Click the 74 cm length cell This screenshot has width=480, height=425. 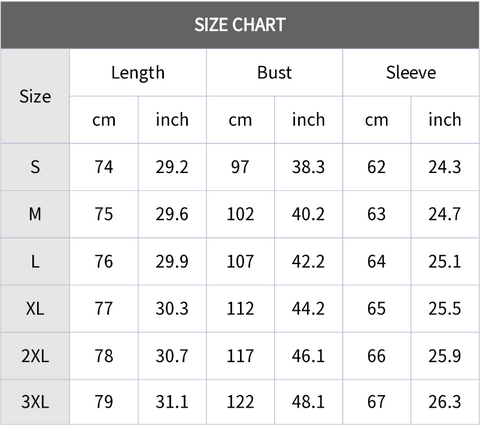click(x=104, y=167)
